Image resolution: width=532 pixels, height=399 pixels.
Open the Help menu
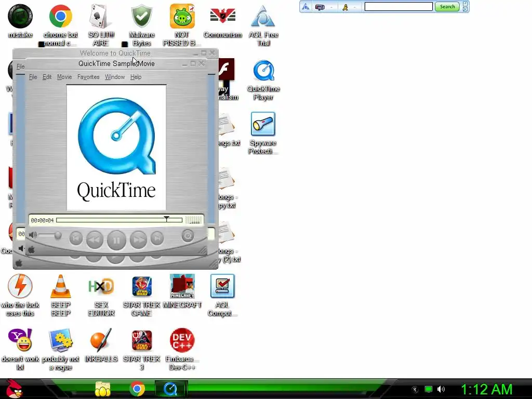tap(136, 77)
